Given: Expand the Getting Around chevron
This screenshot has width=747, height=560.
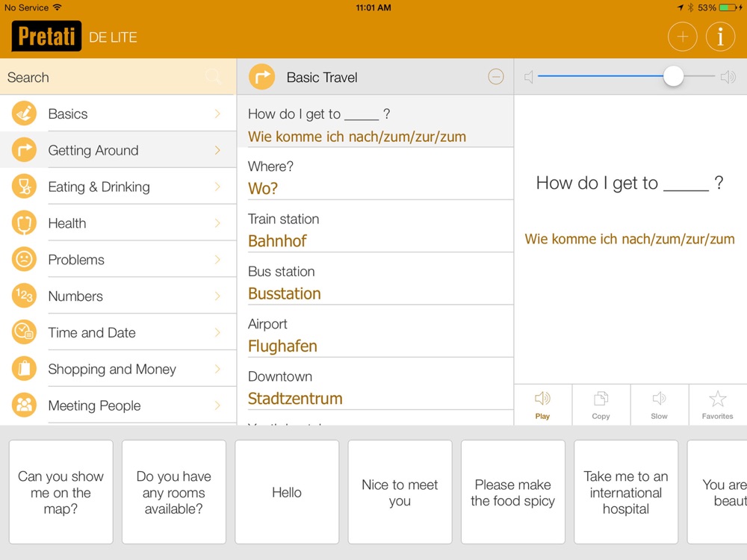Looking at the screenshot, I should click(x=217, y=150).
